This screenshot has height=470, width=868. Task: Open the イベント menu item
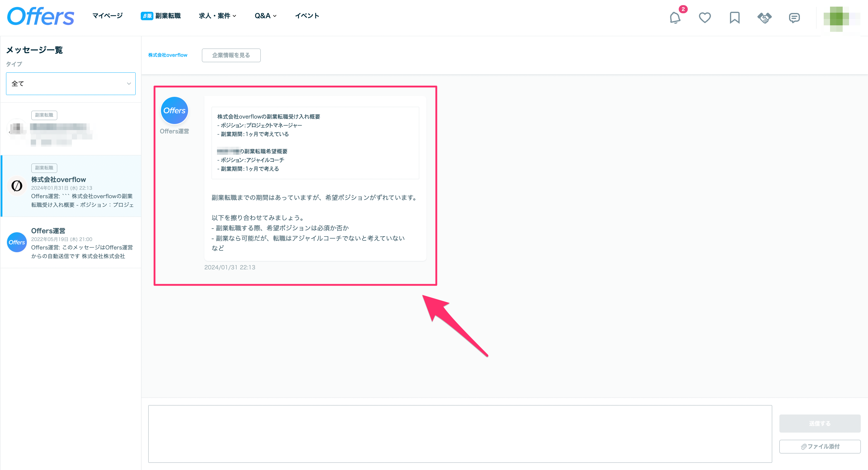[307, 16]
